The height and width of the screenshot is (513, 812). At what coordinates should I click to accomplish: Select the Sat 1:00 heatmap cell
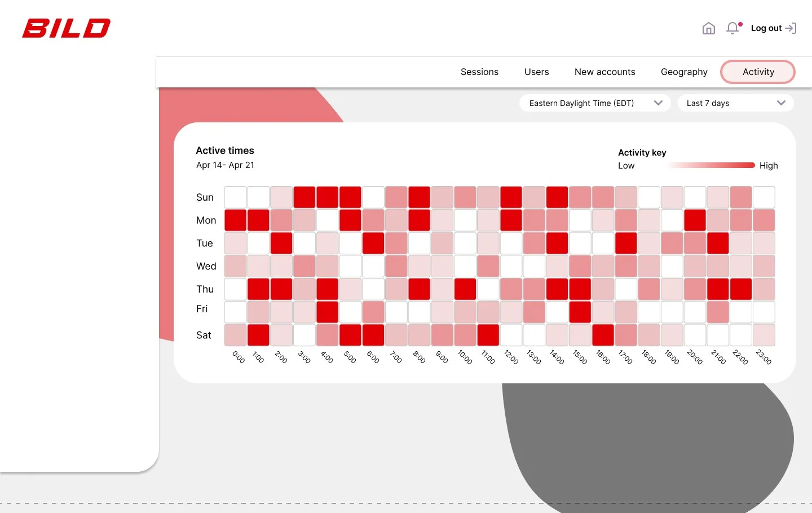coord(259,335)
